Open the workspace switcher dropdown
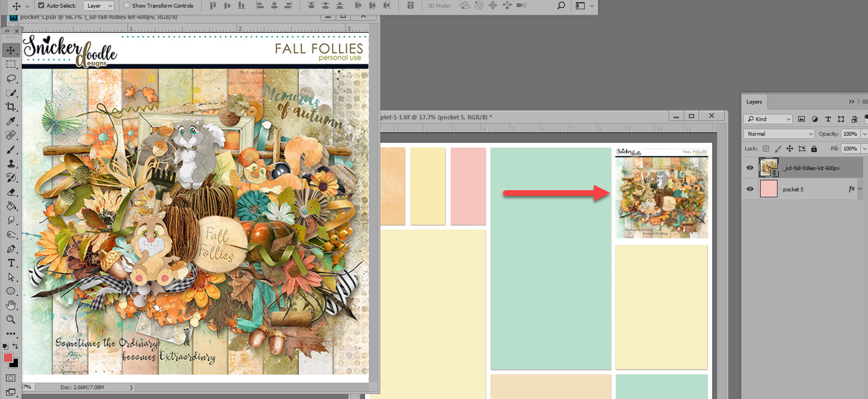Image resolution: width=868 pixels, height=399 pixels. click(585, 5)
